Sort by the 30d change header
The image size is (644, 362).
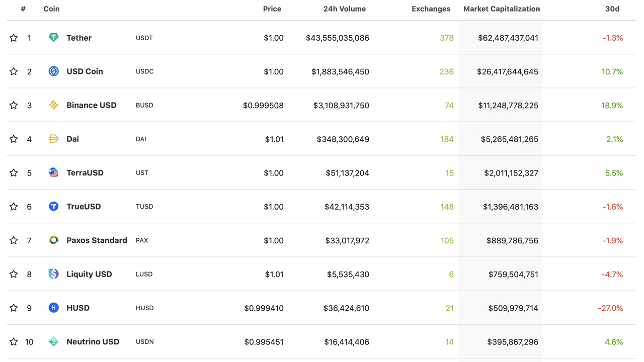coord(612,9)
